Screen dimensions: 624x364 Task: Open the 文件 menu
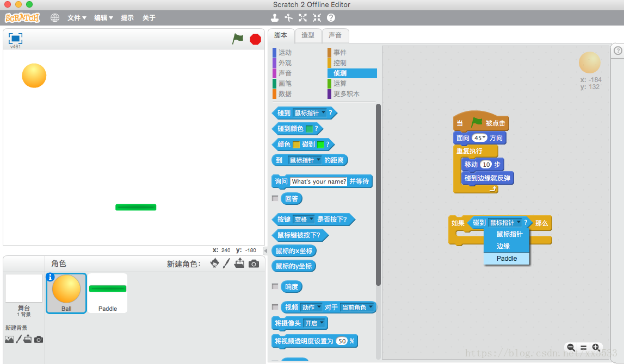point(77,18)
